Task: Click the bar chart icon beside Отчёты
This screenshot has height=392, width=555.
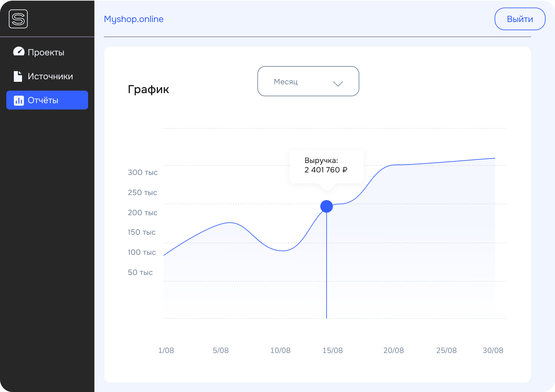Action: [x=19, y=100]
